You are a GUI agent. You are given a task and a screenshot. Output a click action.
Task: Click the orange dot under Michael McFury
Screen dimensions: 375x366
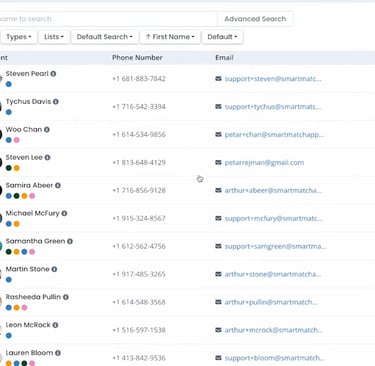click(x=16, y=224)
